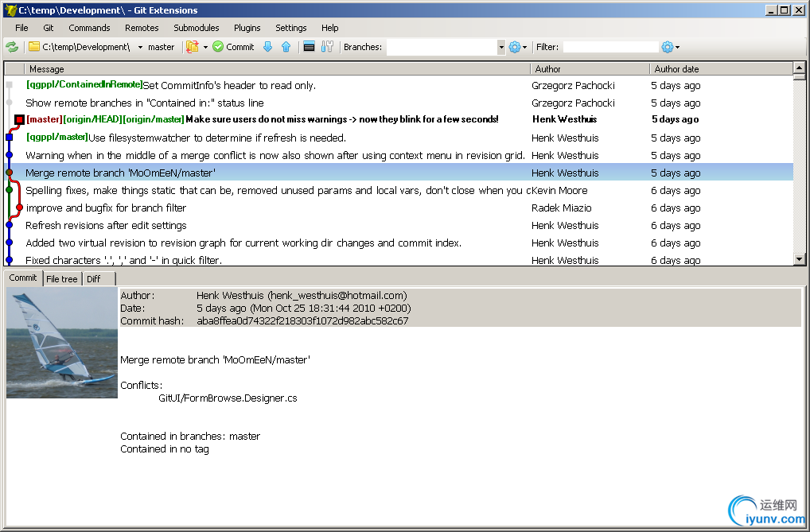Click the refresh revisions icon
This screenshot has height=532, width=810.
pos(12,47)
